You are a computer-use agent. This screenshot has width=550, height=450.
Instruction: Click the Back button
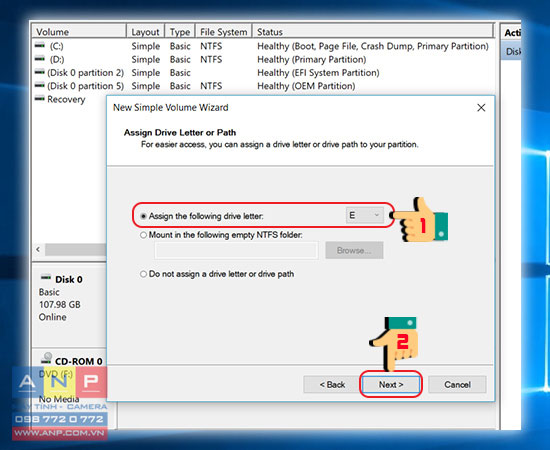tap(332, 385)
